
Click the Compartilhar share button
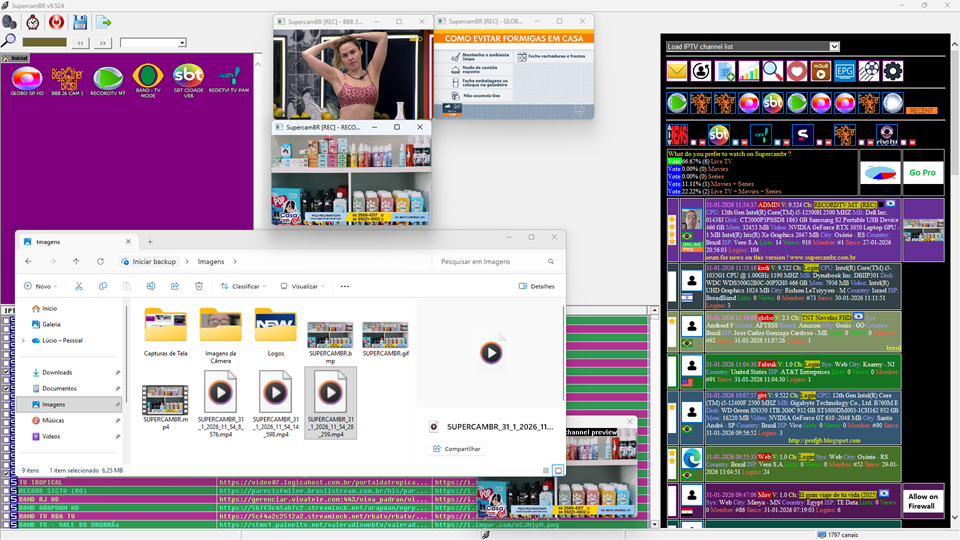pyautogui.click(x=456, y=449)
